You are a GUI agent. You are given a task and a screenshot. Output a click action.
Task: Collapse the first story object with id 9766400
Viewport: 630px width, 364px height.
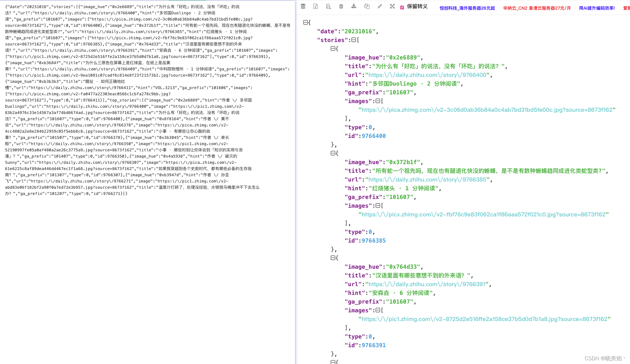pos(333,49)
